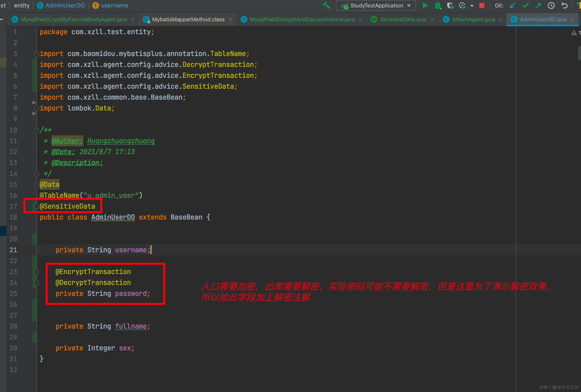Viewport: 581px width, 392px height.
Task: Close the AttachAgent.java tab
Action: click(x=500, y=20)
